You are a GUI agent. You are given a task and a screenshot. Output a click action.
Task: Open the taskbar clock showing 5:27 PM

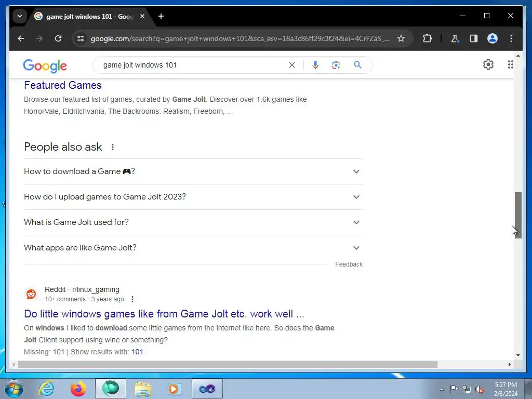506,389
